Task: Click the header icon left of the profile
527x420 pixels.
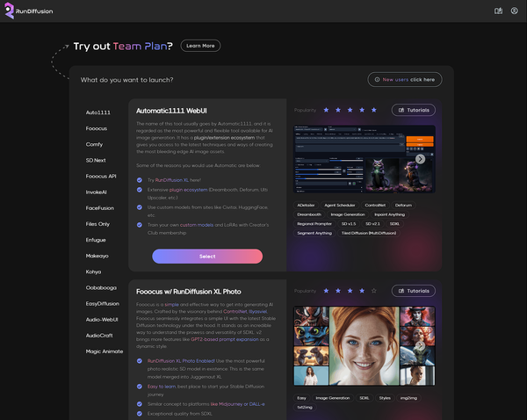Action: 498,11
